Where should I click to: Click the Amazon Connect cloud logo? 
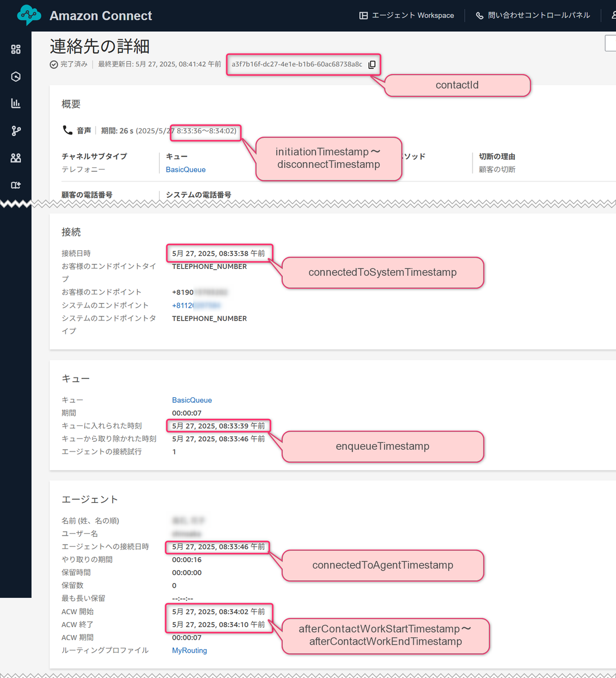(x=29, y=15)
